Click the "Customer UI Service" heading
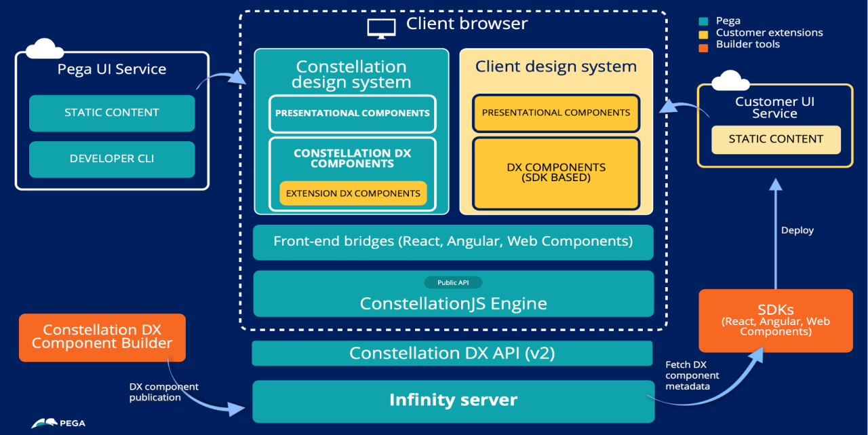This screenshot has width=868, height=435. [x=775, y=108]
